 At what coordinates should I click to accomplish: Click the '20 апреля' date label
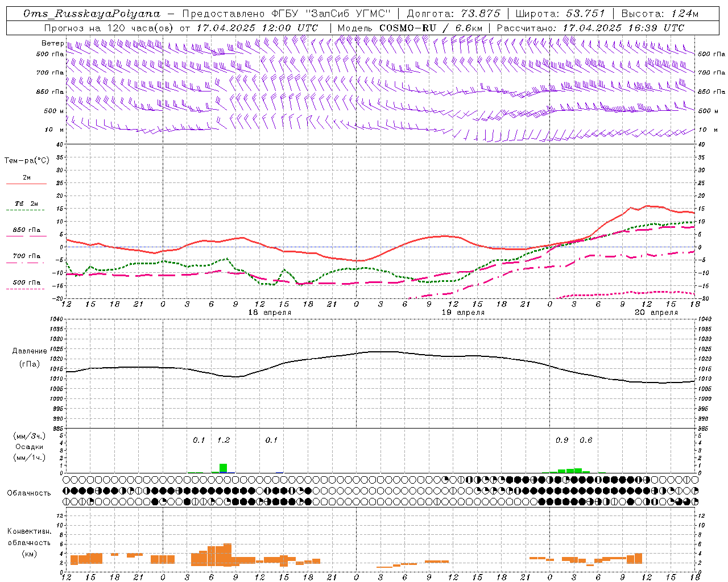click(x=656, y=313)
